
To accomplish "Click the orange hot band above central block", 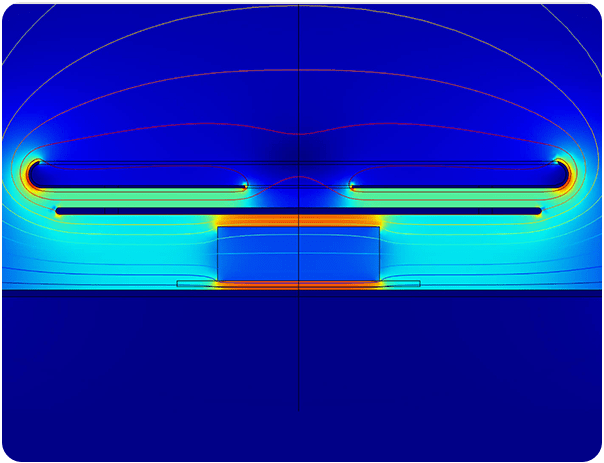I will pos(298,220).
